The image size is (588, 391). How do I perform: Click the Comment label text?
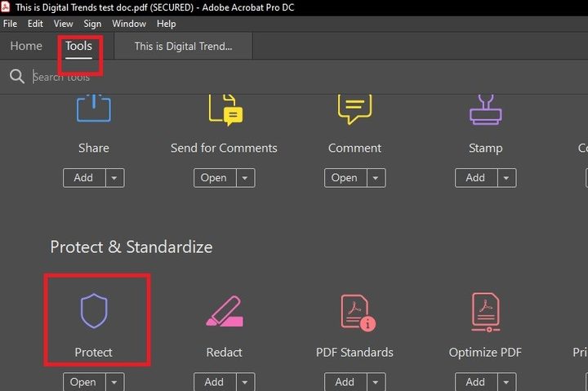click(354, 148)
